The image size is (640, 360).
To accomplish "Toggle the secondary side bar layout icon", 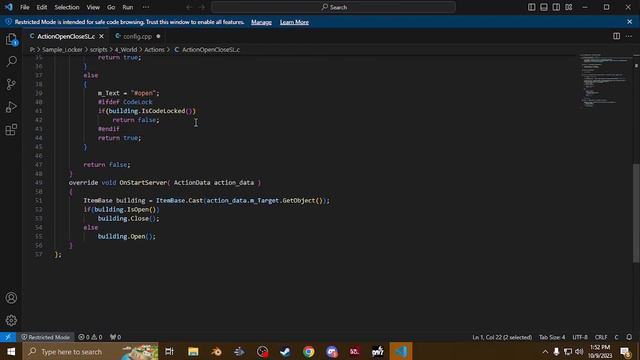I will [x=556, y=7].
